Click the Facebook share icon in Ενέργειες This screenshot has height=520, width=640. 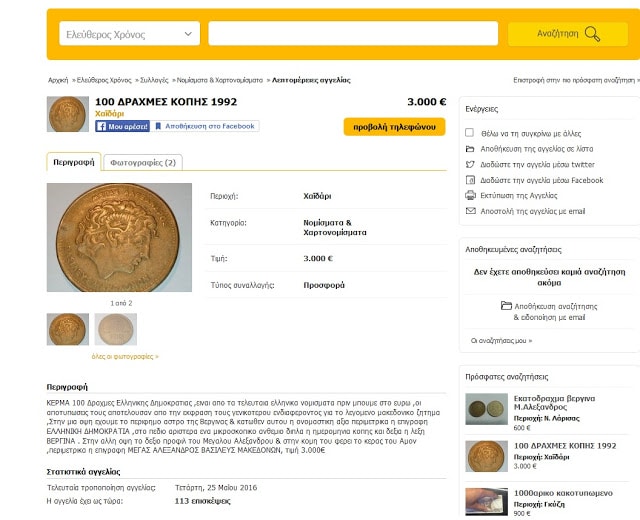point(470,180)
